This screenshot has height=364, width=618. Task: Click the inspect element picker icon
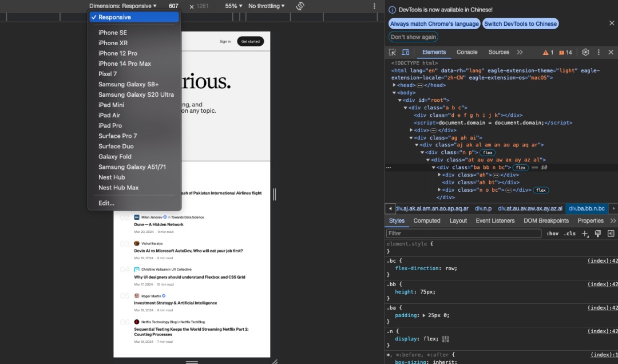pyautogui.click(x=393, y=52)
